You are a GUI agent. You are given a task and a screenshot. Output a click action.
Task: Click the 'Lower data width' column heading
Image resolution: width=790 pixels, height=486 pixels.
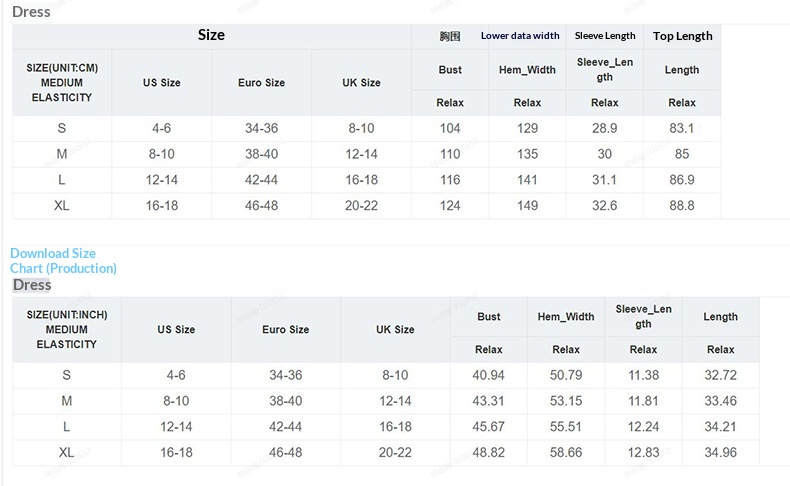pos(520,36)
